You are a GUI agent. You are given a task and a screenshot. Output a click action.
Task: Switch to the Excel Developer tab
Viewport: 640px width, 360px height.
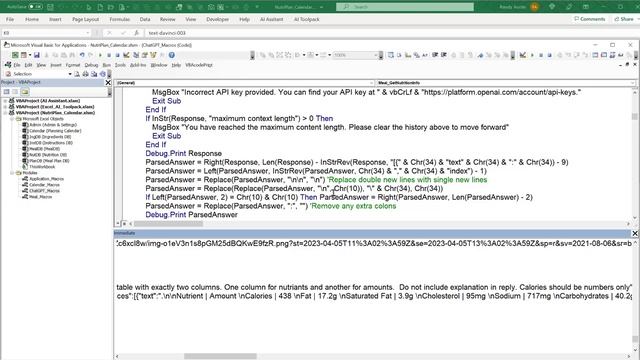(218, 19)
